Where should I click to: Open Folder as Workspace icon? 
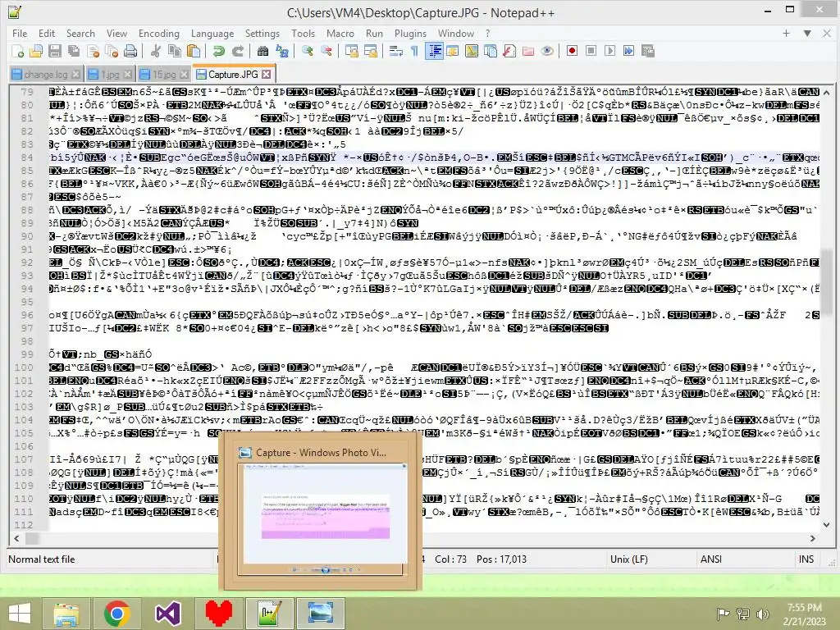(528, 52)
